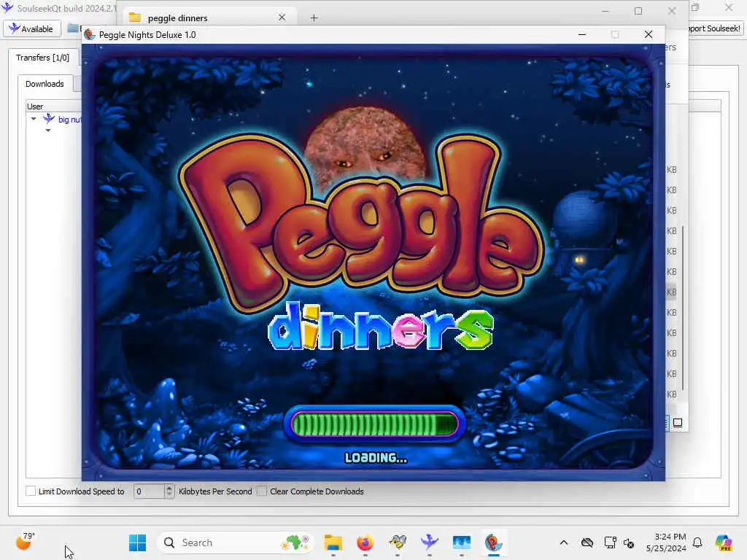Click the Support Soulseek! button
The height and width of the screenshot is (560, 747).
pyautogui.click(x=715, y=28)
